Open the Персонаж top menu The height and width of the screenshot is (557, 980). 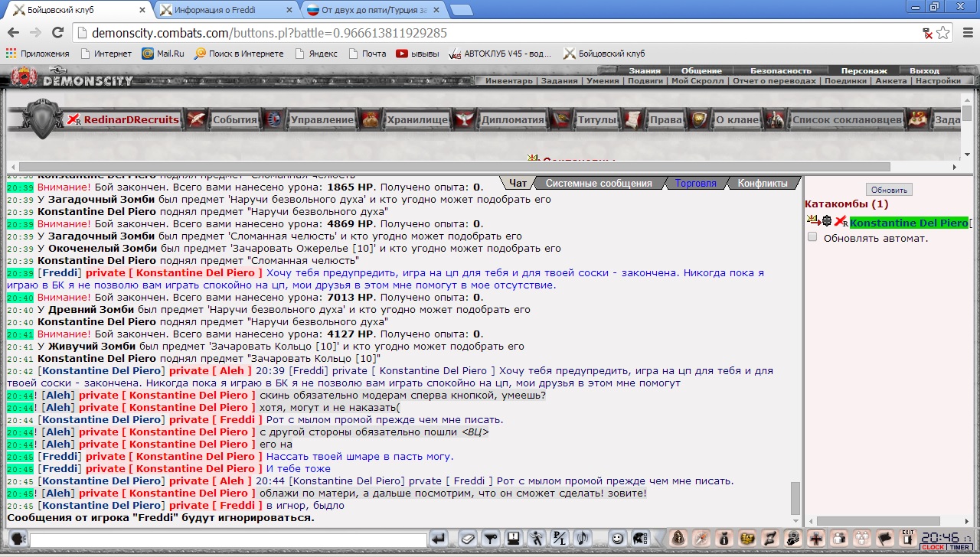click(864, 70)
